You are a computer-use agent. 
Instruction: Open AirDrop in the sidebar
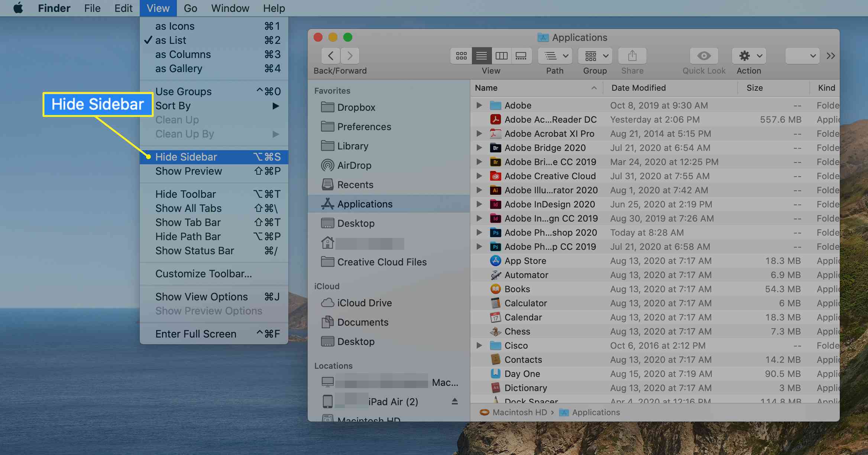[389, 165]
